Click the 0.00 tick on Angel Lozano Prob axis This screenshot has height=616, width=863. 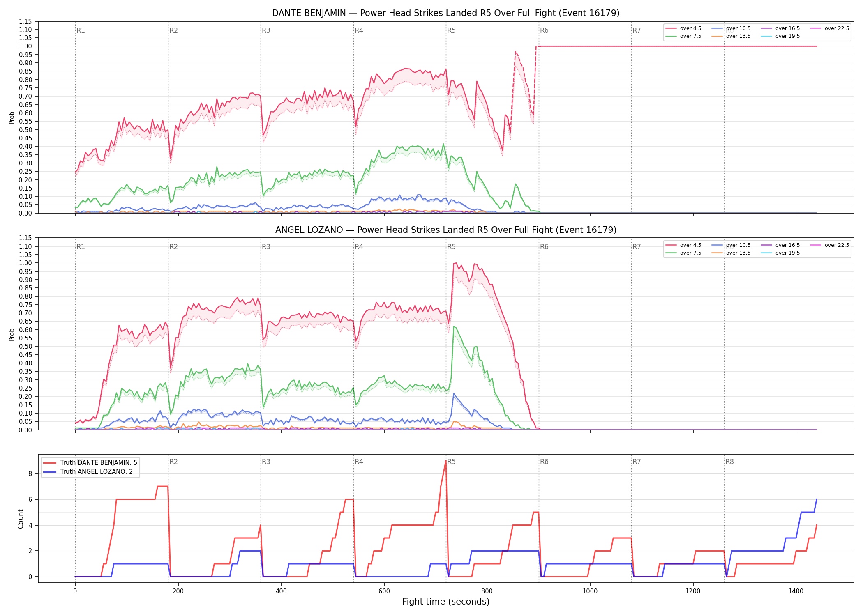25,430
